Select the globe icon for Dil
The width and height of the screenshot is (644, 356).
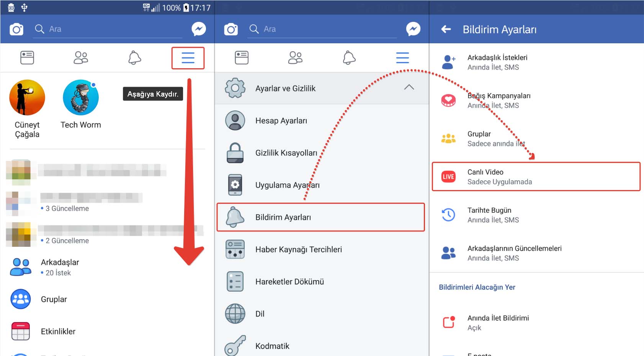click(235, 314)
